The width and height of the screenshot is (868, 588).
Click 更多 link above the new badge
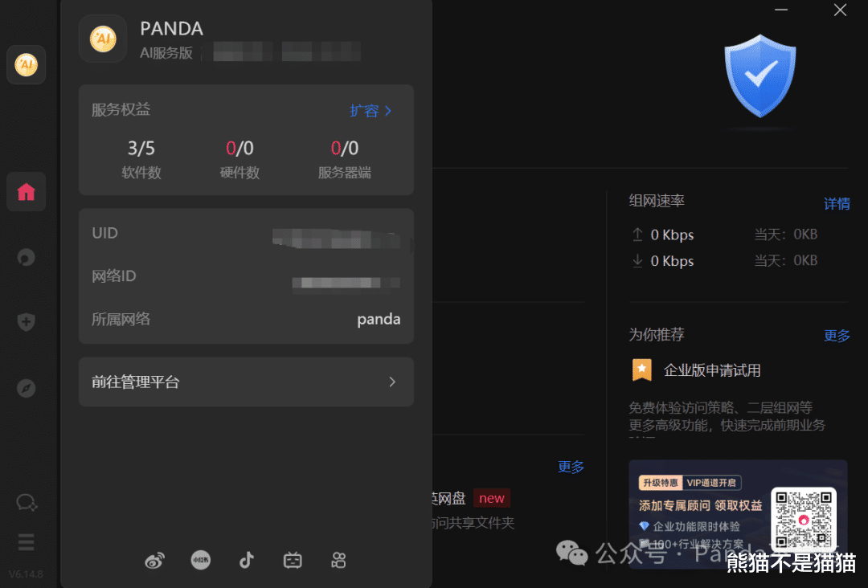(571, 467)
